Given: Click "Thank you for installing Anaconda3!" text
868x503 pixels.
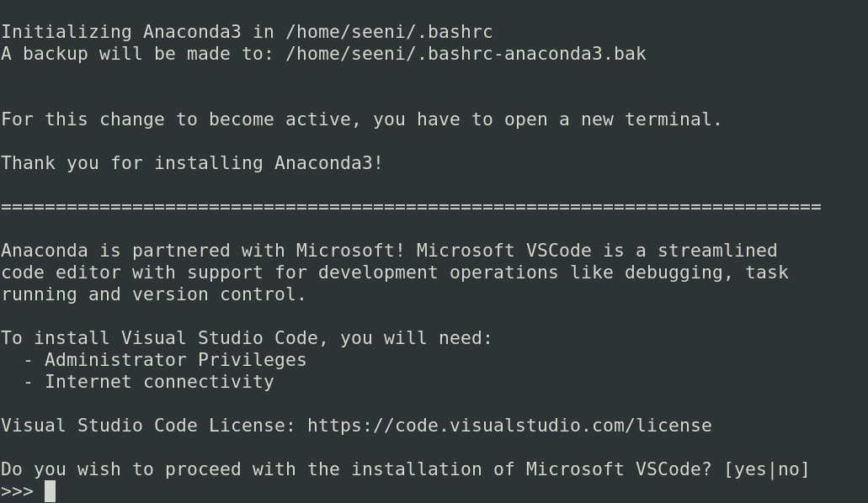Looking at the screenshot, I should click(192, 163).
